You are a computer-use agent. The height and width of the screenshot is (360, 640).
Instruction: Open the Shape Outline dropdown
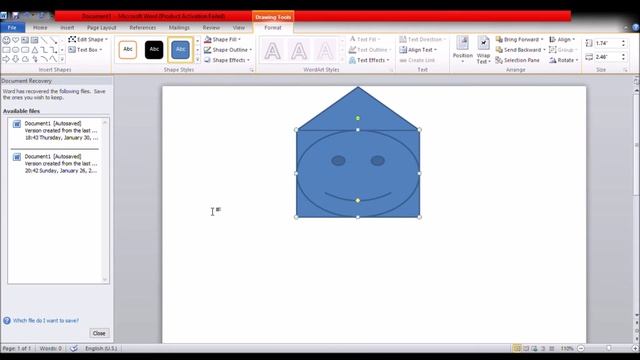pyautogui.click(x=228, y=50)
